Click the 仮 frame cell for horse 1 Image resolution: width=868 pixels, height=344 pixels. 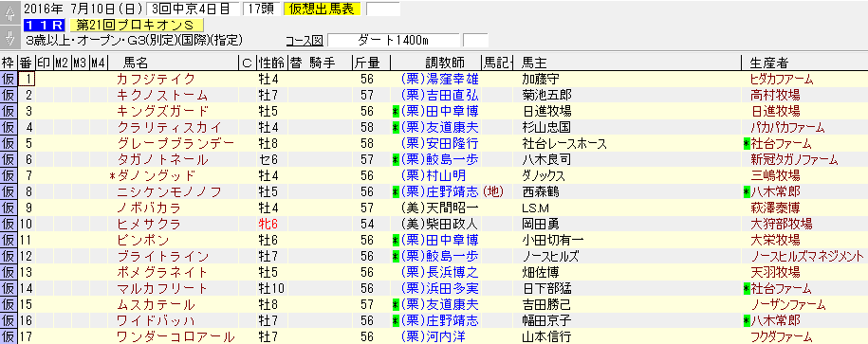[9, 79]
